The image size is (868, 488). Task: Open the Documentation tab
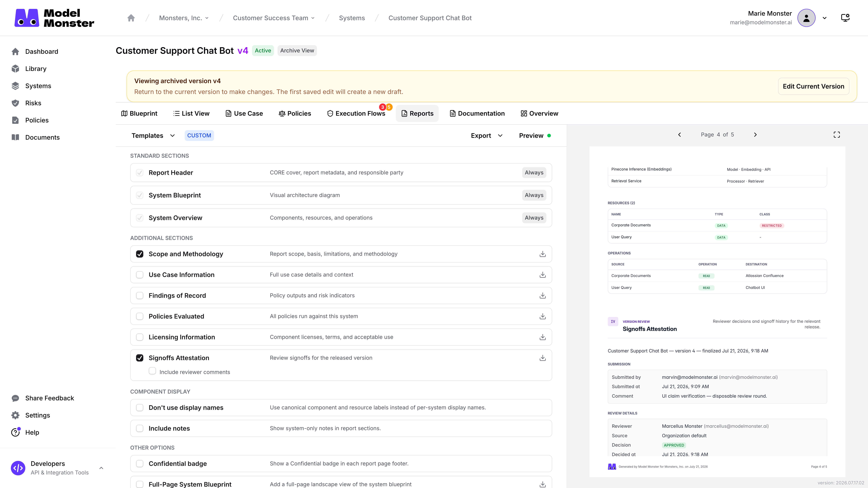[x=477, y=114]
